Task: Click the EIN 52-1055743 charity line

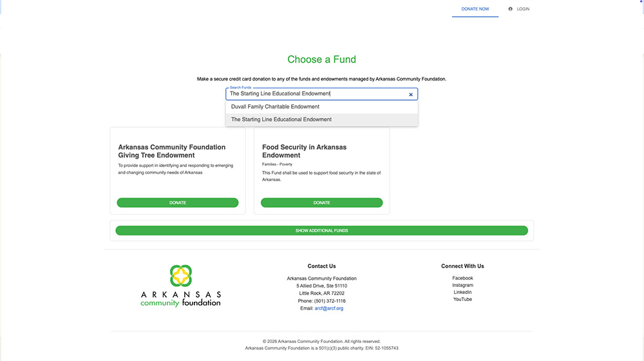Action: [x=321, y=348]
